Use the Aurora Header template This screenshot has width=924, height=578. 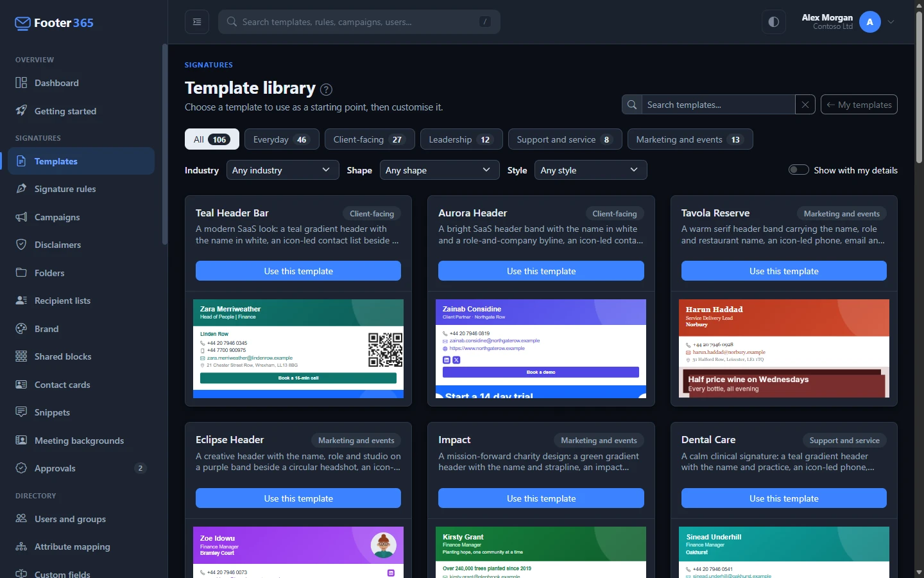click(x=541, y=271)
